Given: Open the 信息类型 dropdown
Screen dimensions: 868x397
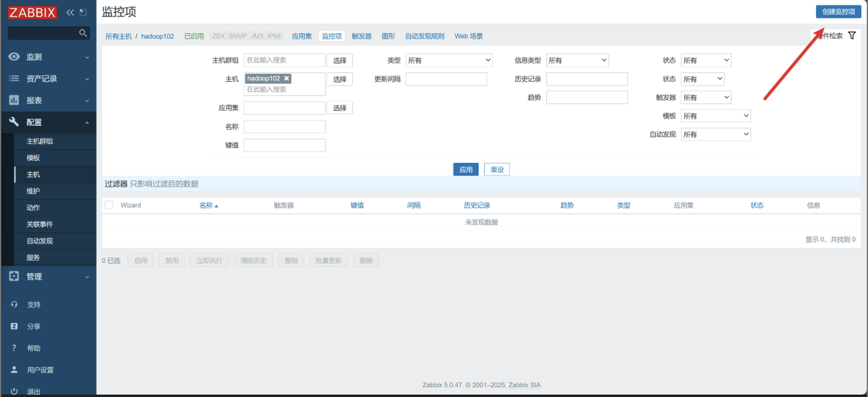Looking at the screenshot, I should (x=577, y=60).
